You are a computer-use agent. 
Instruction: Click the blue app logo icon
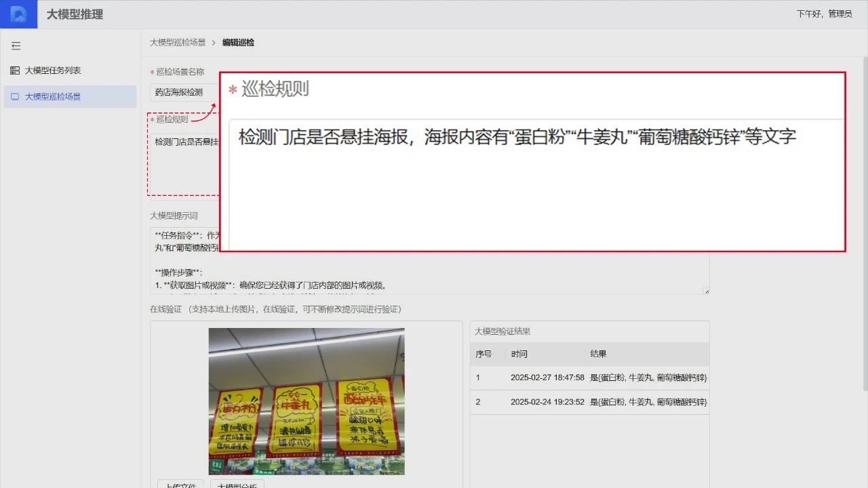[18, 14]
